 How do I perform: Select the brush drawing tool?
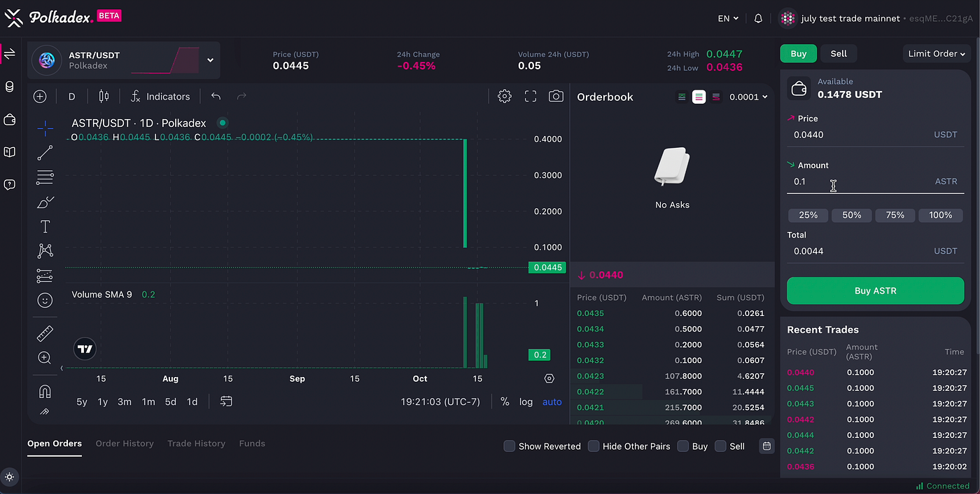pos(45,203)
